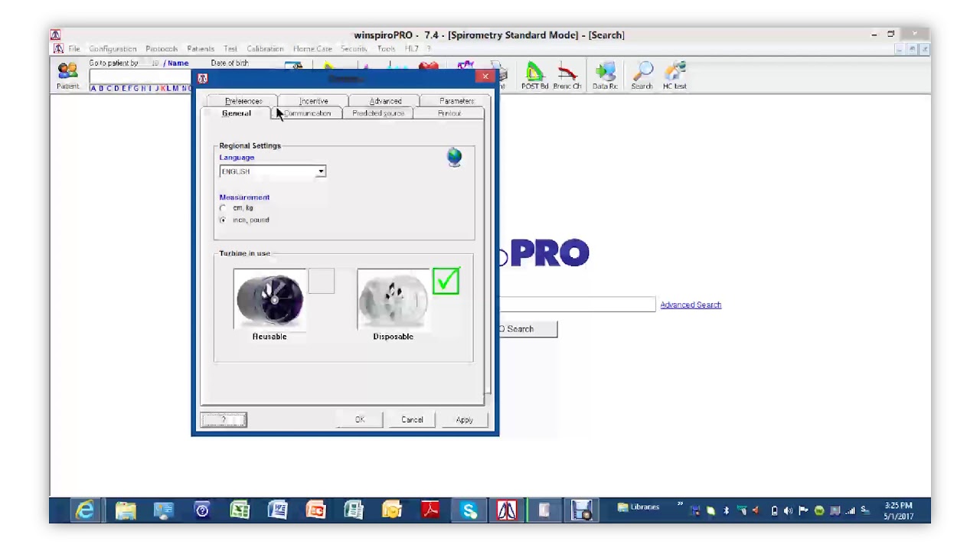Open Skype from the taskbar
The image size is (980, 551).
pyautogui.click(x=469, y=510)
